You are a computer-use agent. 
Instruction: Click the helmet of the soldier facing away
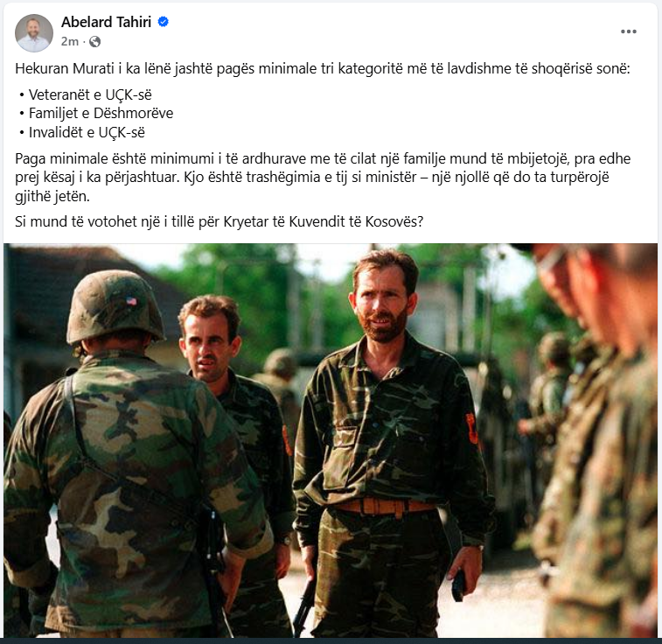115,306
